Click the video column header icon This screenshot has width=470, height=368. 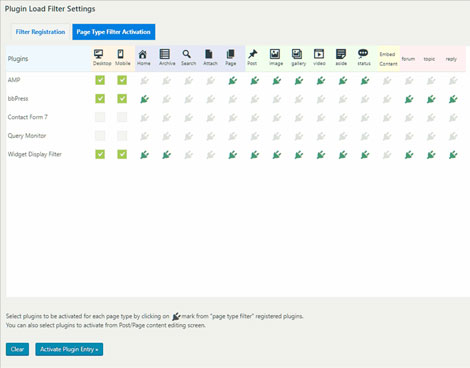(x=319, y=54)
